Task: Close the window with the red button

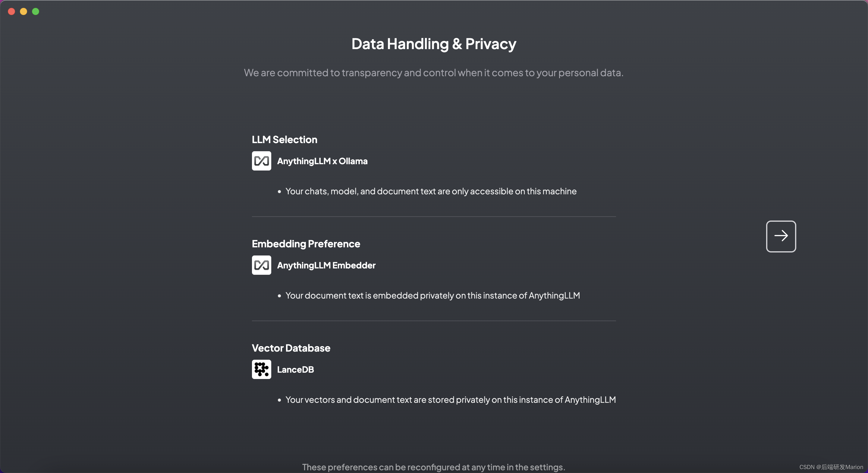Action: 11,11
